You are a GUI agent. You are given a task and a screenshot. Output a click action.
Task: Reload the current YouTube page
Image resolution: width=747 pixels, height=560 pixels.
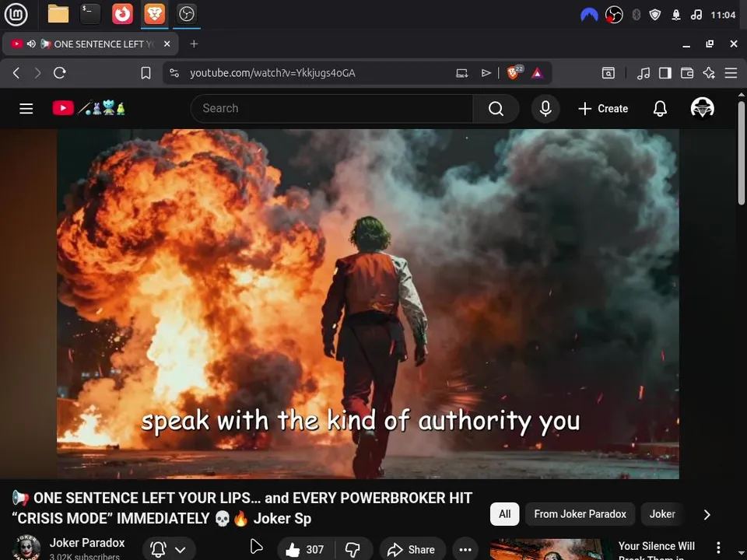coord(60,73)
